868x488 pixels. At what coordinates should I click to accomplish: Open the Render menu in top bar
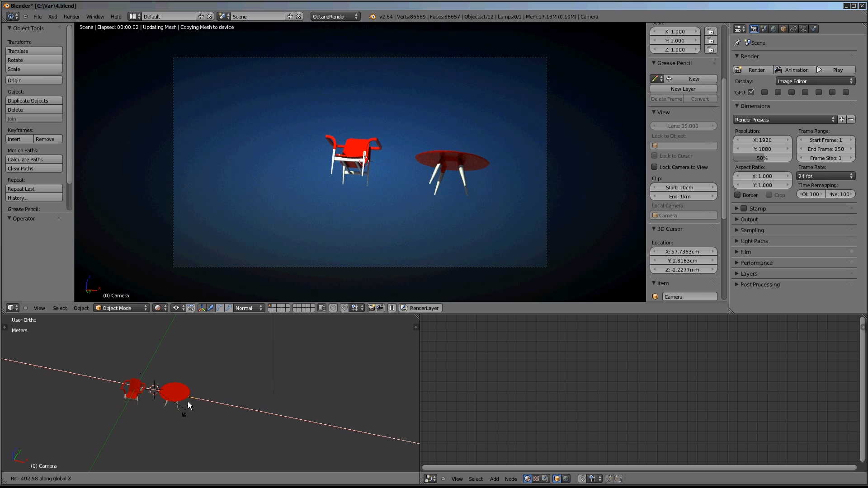(x=71, y=16)
